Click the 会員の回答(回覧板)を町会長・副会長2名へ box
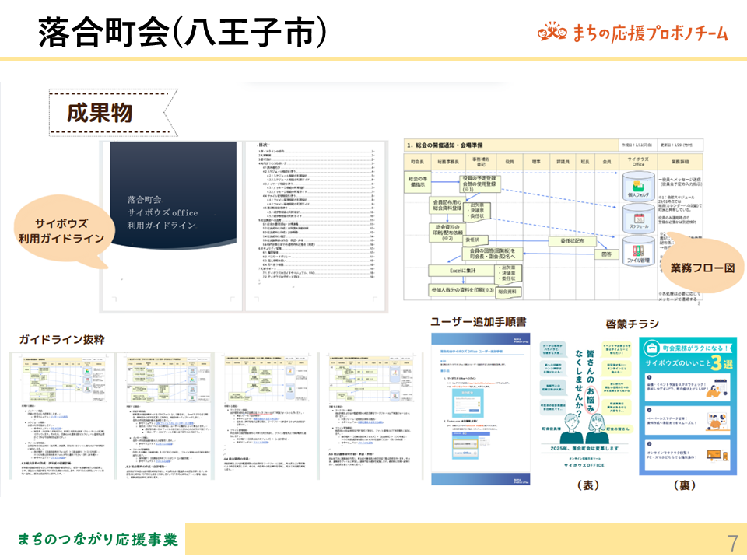The image size is (747, 560). (x=492, y=254)
